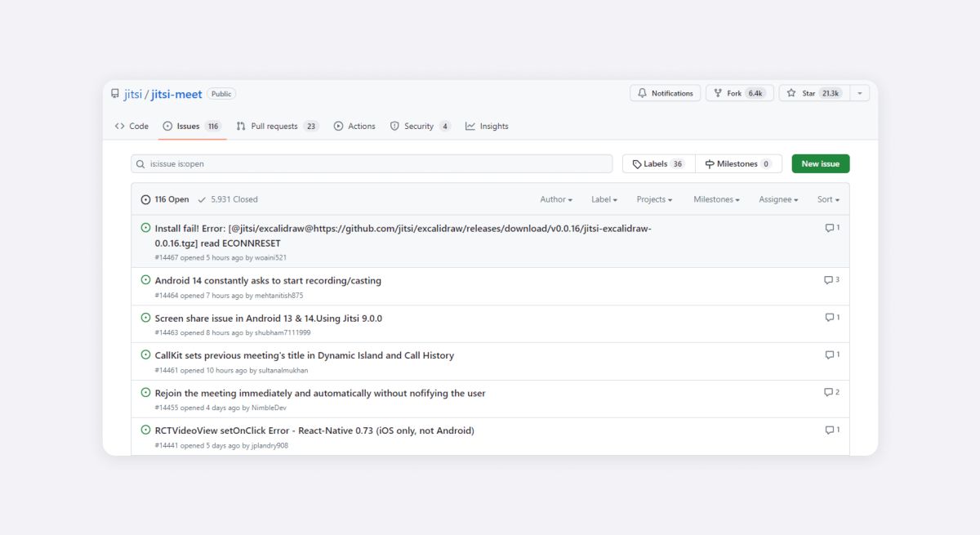Image resolution: width=980 pixels, height=535 pixels.
Task: Click the open-issue icon beside CallKit issue
Action: coord(146,355)
